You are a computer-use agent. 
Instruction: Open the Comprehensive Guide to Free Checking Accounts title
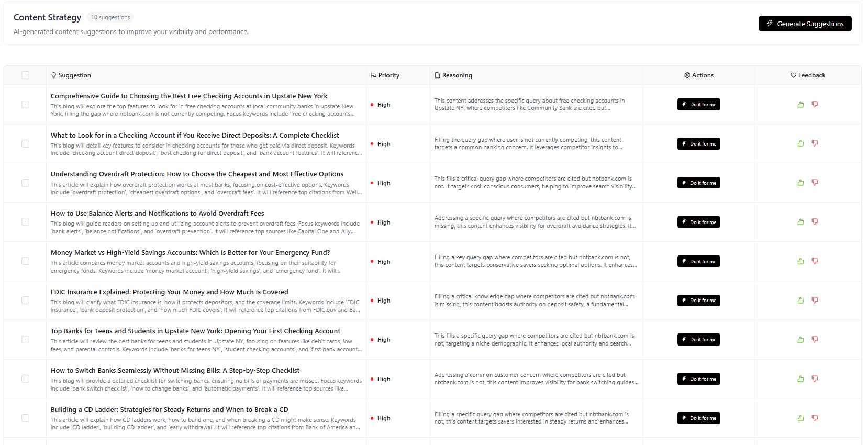click(189, 96)
